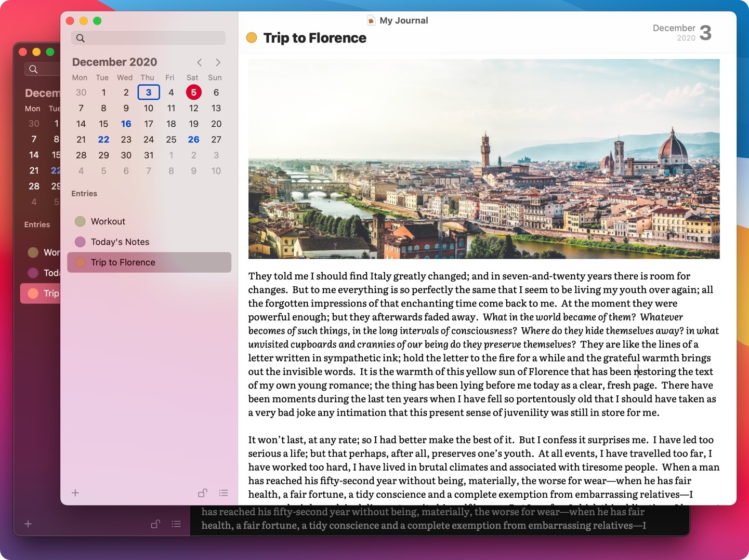The width and height of the screenshot is (749, 560).
Task: Click the plus icon in back window
Action: [x=28, y=524]
